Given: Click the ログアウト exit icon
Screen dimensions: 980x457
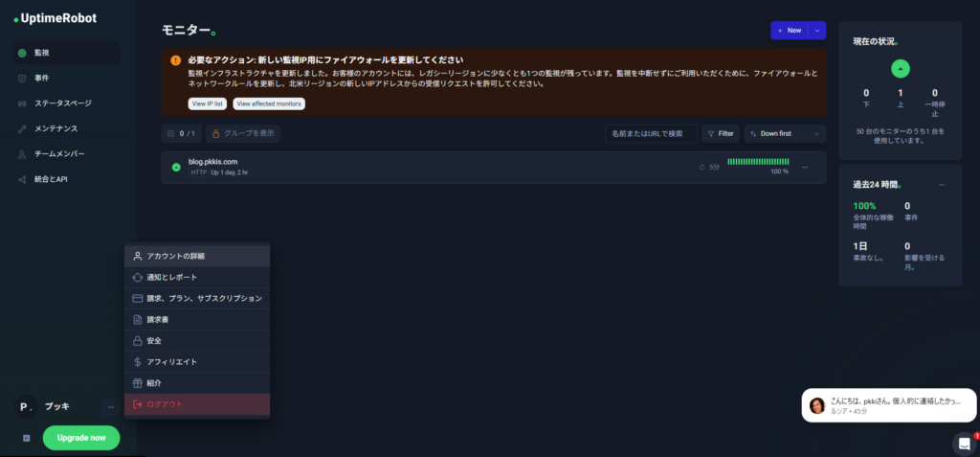Looking at the screenshot, I should (138, 404).
